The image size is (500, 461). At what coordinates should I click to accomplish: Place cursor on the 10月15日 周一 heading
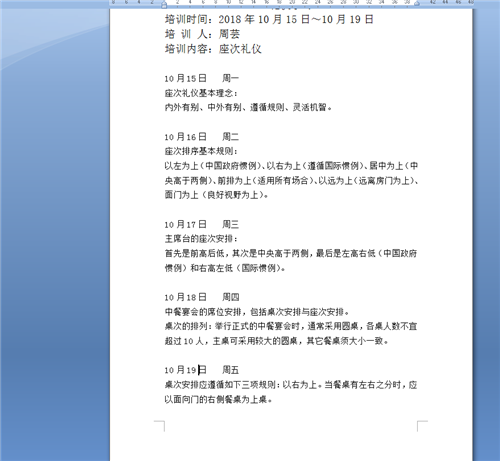tap(202, 78)
